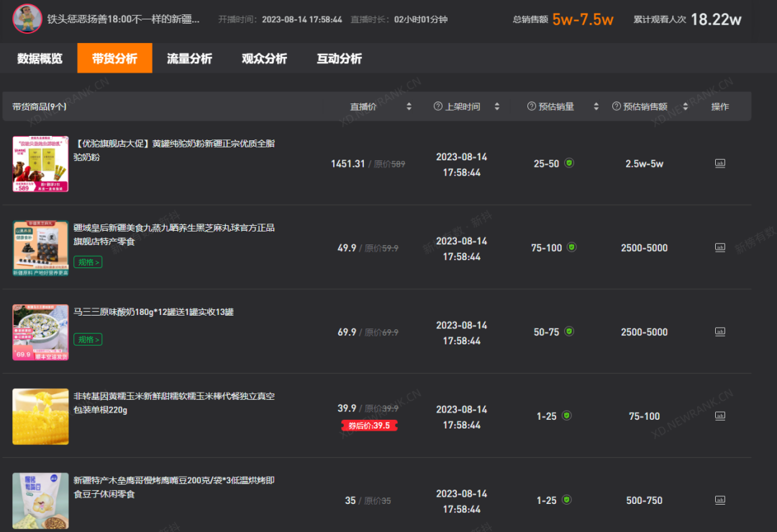Screen dimensions: 777x532
Task: Click the help icon beside 预估销量
Action: (531, 106)
